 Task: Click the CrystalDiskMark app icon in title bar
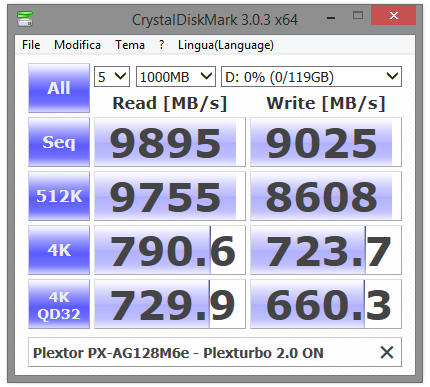(25, 19)
